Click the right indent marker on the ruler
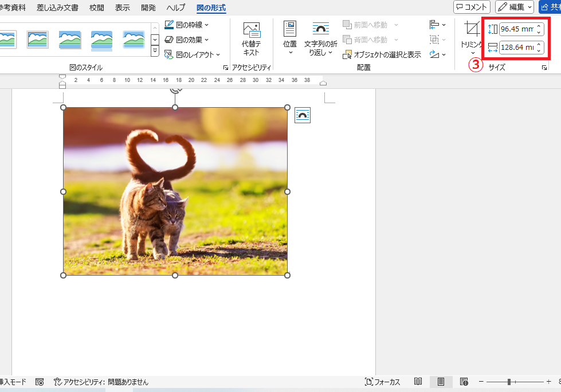This screenshot has height=392, width=561. pyautogui.click(x=323, y=83)
